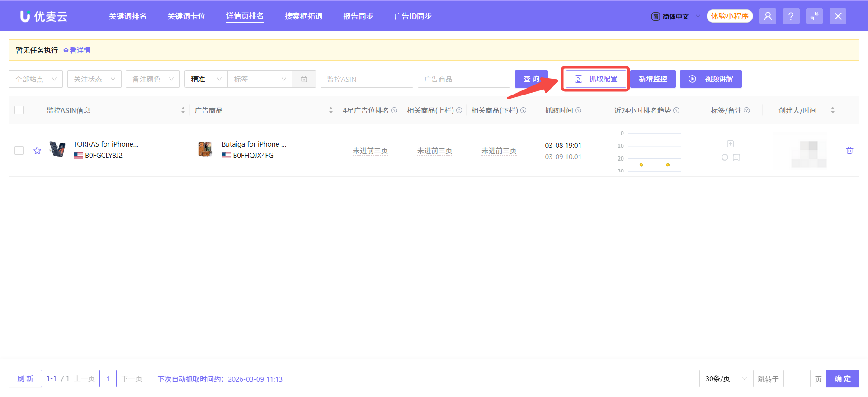Check the TORRAS row checkbox

point(19,150)
